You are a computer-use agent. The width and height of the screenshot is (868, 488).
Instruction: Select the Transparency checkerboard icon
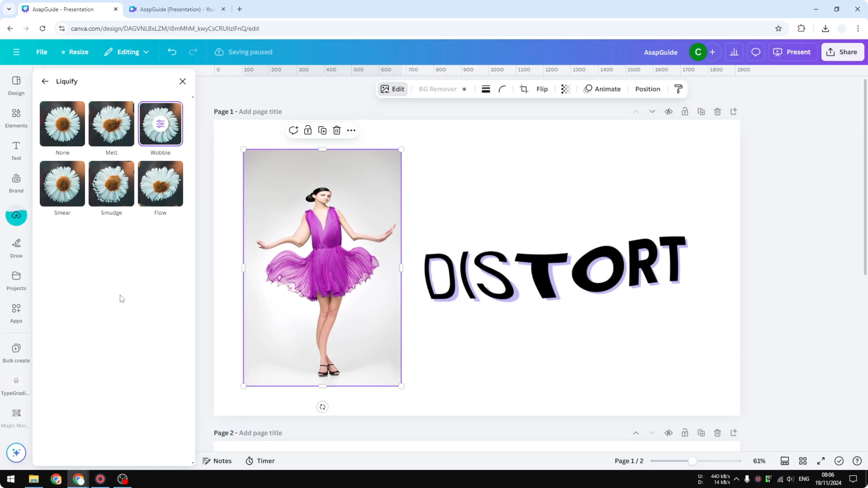pos(565,89)
